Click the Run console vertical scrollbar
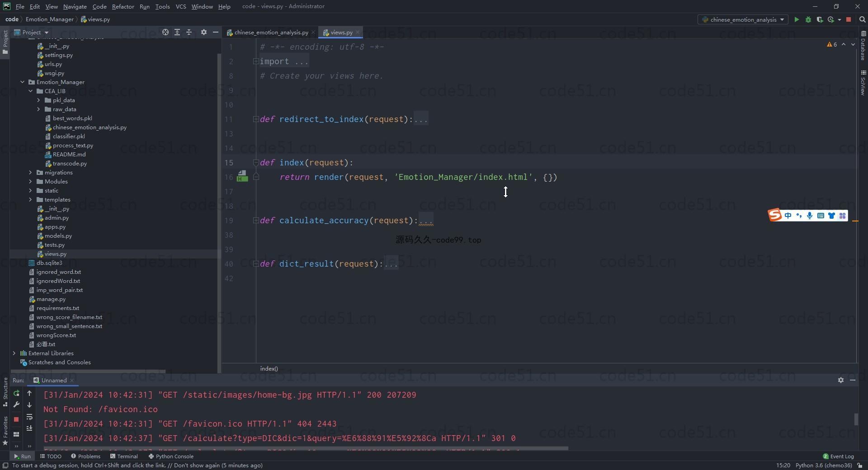The height and width of the screenshot is (470, 868). tap(856, 419)
